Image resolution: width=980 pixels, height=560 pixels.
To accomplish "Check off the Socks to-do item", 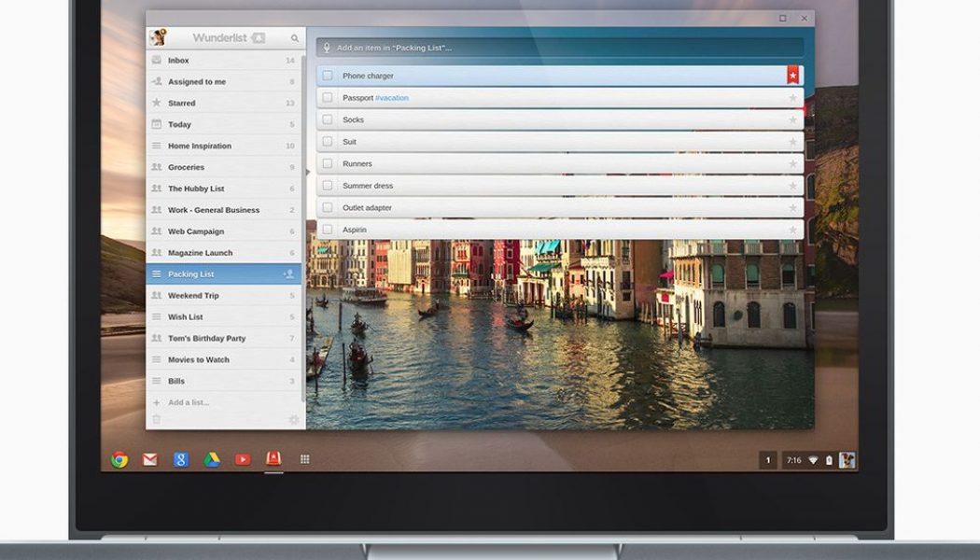I will (327, 119).
